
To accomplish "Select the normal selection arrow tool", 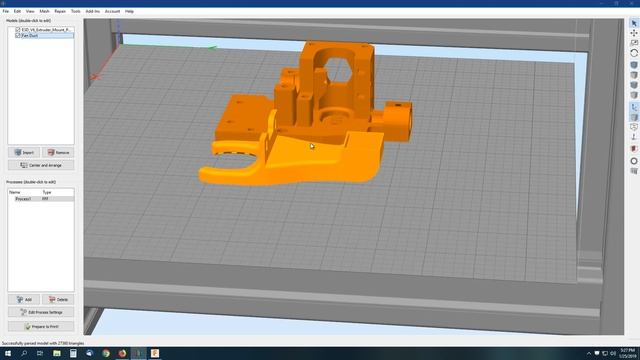I will point(634,23).
